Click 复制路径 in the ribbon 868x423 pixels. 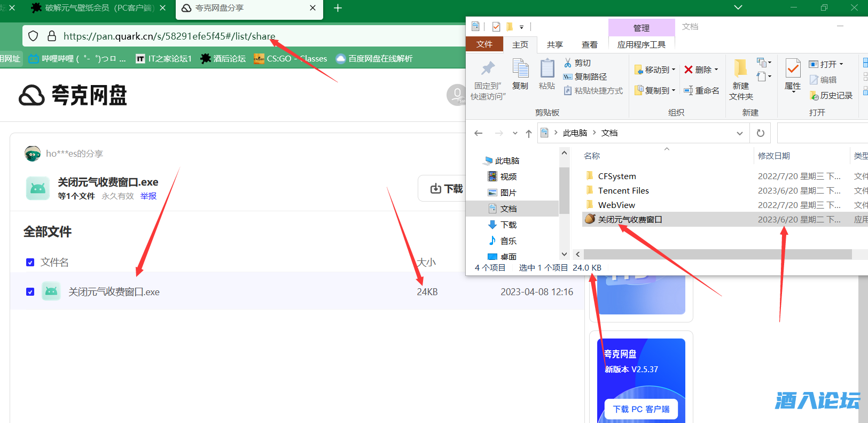pyautogui.click(x=585, y=77)
